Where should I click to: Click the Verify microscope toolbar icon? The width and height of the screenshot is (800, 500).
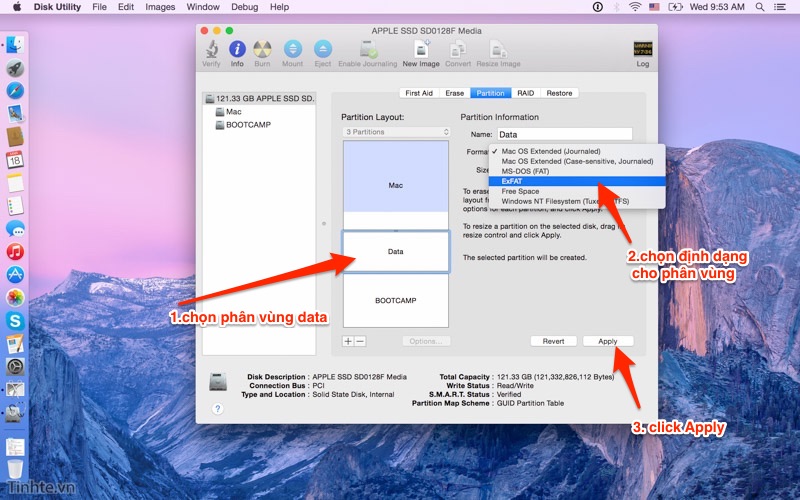click(x=211, y=54)
